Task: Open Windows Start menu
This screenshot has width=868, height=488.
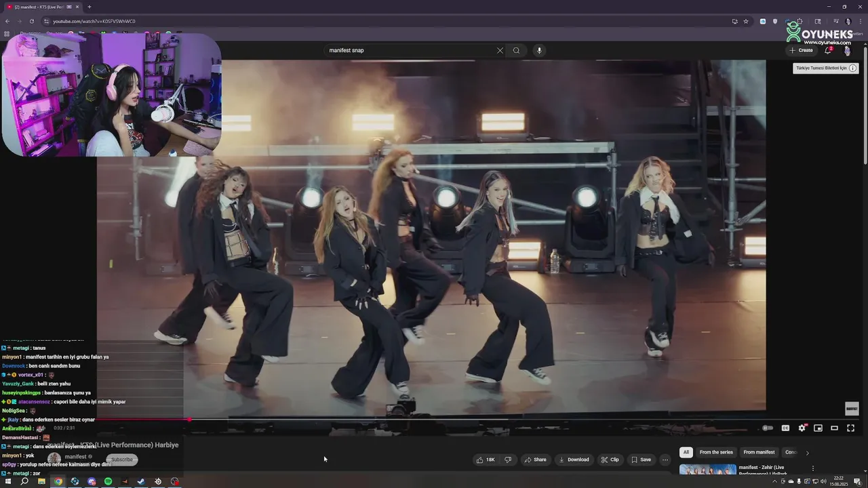Action: [8, 481]
